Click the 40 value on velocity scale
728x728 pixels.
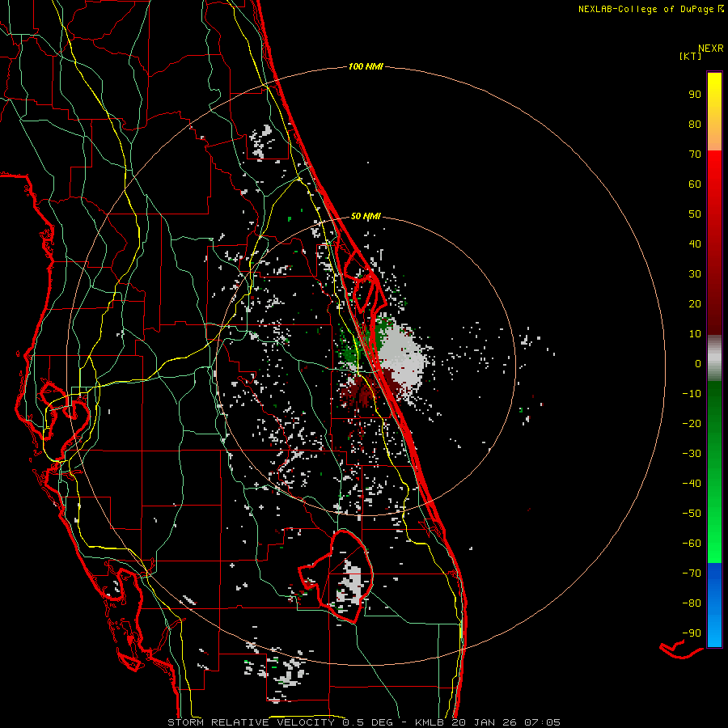pyautogui.click(x=695, y=243)
